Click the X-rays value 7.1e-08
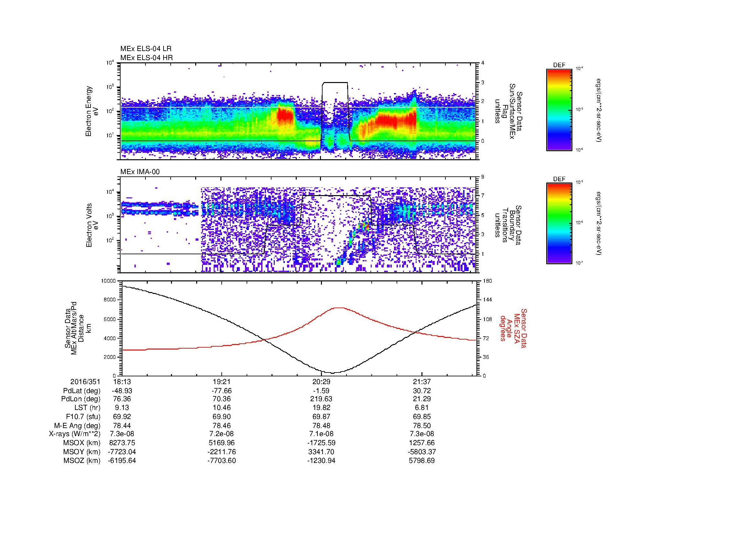This screenshot has width=756, height=534. click(x=321, y=434)
